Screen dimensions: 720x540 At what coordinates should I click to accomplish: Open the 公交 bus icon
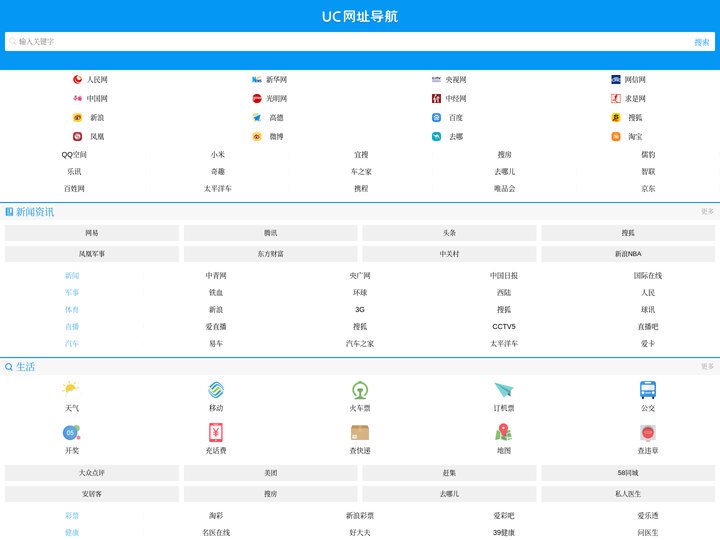[x=648, y=389]
